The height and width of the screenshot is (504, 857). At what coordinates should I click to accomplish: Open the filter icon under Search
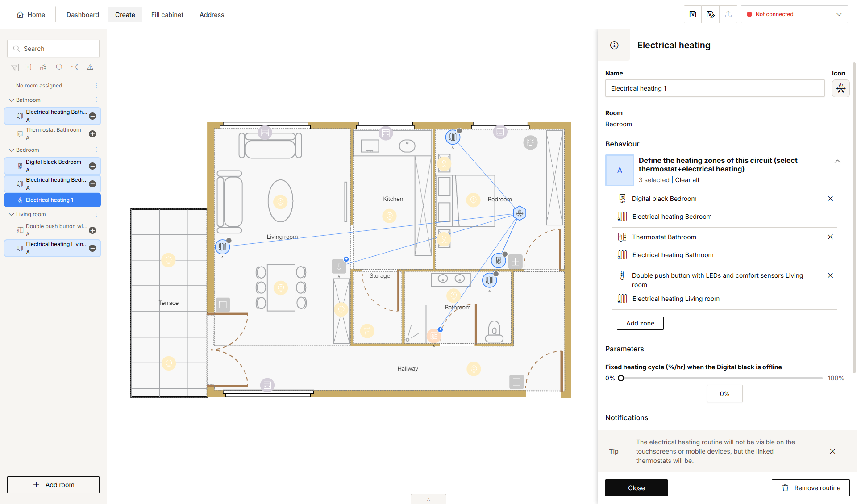tap(15, 67)
